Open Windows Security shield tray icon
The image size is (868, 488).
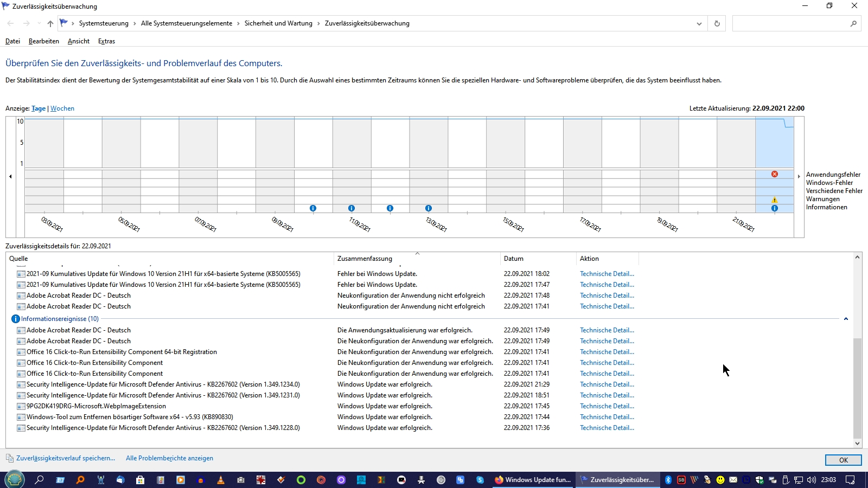pyautogui.click(x=759, y=480)
